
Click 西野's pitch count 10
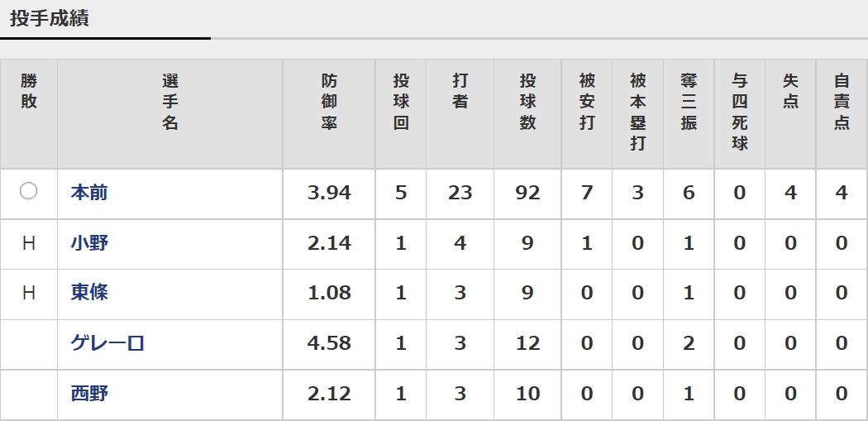coord(527,394)
